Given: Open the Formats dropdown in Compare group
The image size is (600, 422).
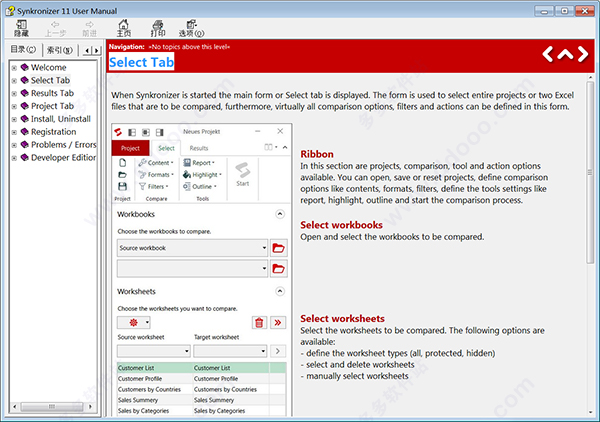Looking at the screenshot, I should (x=156, y=174).
